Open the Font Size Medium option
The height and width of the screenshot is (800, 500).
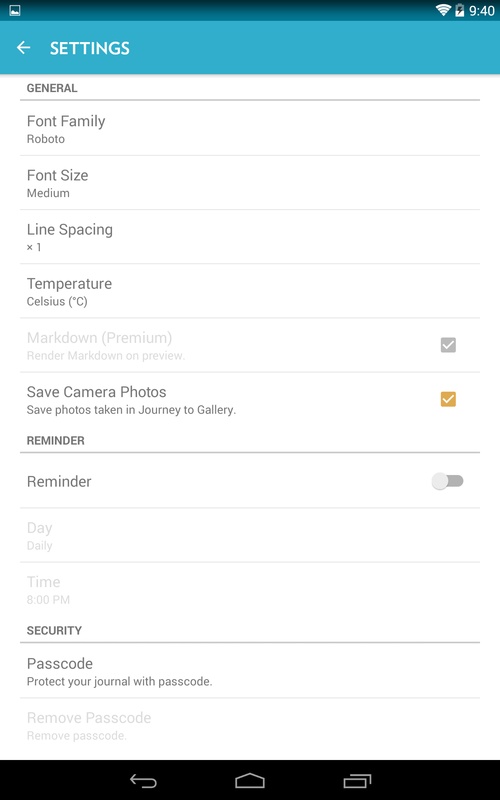pyautogui.click(x=250, y=183)
